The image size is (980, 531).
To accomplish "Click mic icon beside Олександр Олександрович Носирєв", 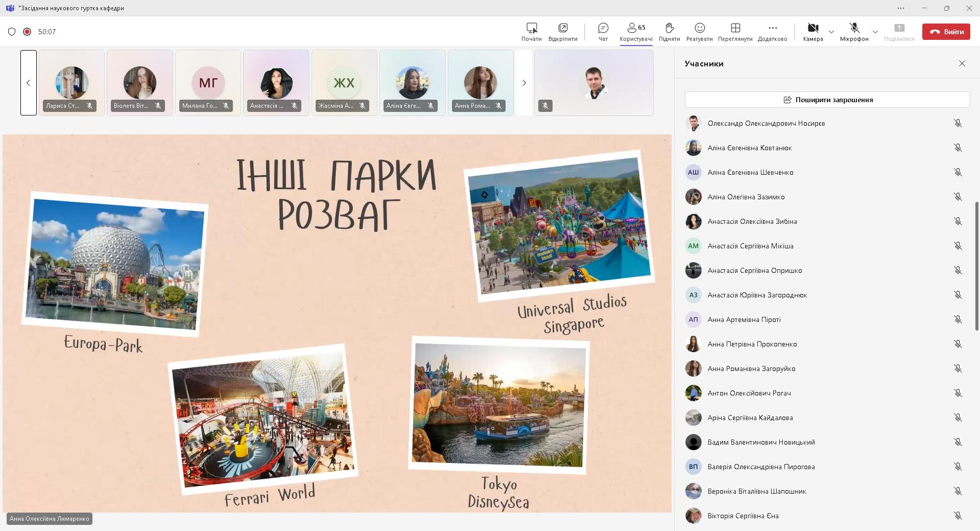I will point(958,123).
